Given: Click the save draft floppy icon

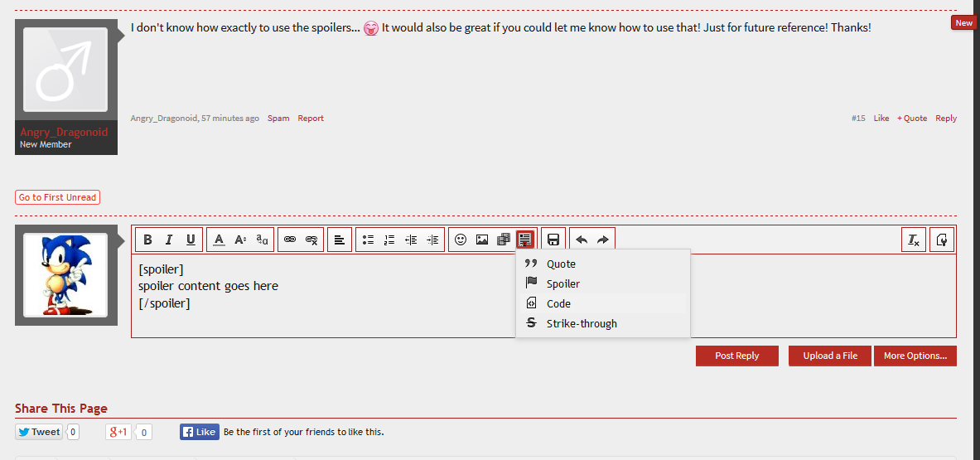Looking at the screenshot, I should tap(553, 240).
